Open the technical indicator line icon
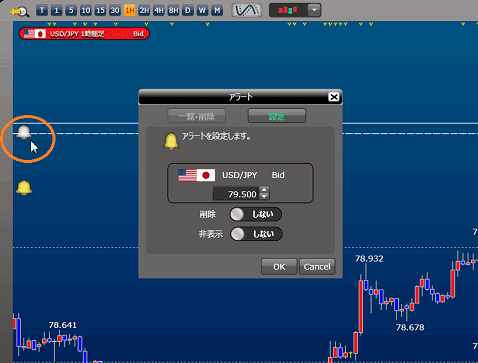The image size is (478, 363). [x=247, y=10]
